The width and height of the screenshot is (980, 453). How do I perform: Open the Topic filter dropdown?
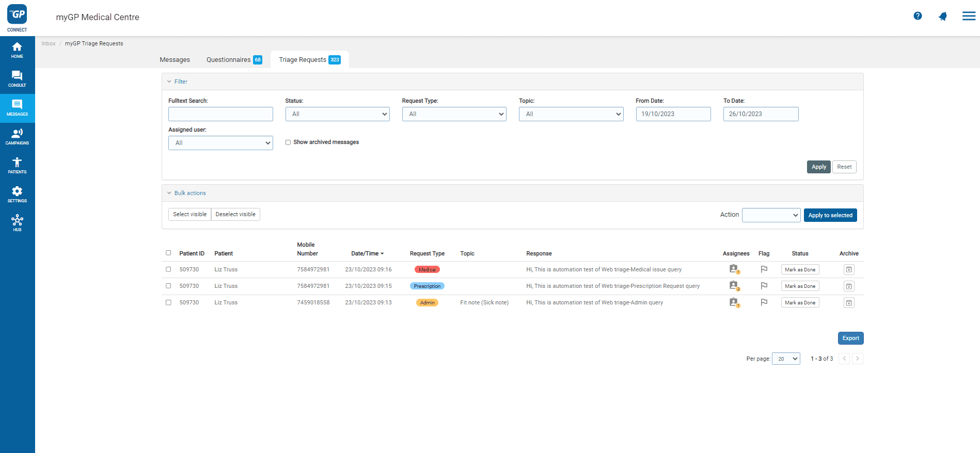coord(571,114)
